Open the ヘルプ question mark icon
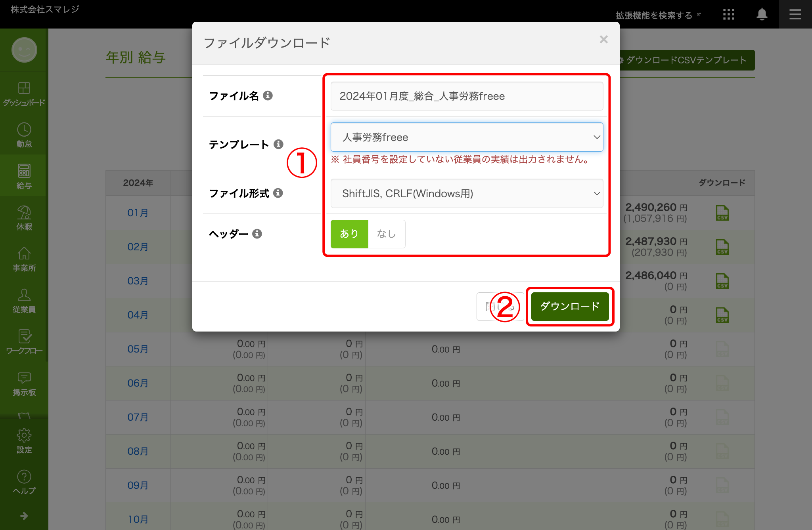This screenshot has height=530, width=812. [24, 477]
